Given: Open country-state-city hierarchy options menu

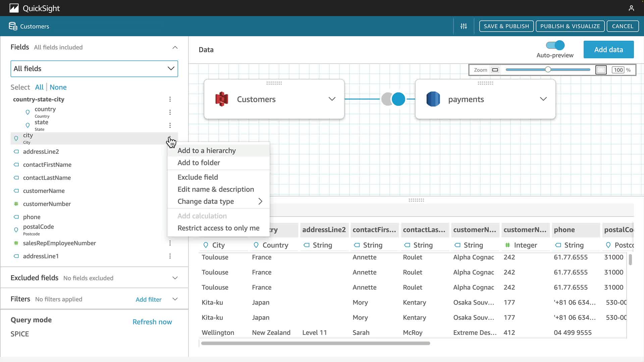Looking at the screenshot, I should (170, 99).
